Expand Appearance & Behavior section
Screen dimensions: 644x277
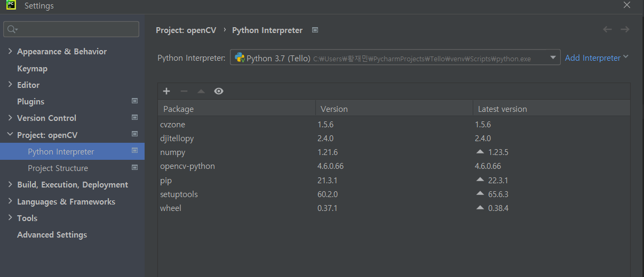10,51
